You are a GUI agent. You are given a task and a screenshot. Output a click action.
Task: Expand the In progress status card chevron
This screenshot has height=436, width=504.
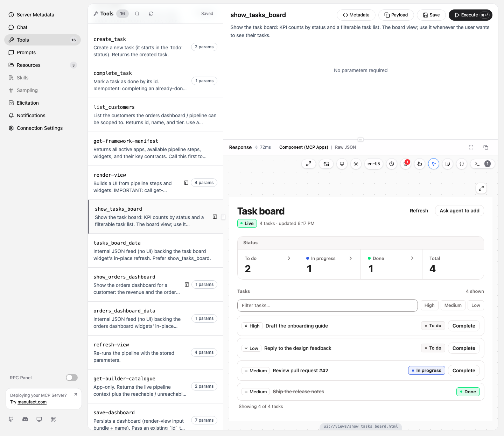(x=350, y=258)
